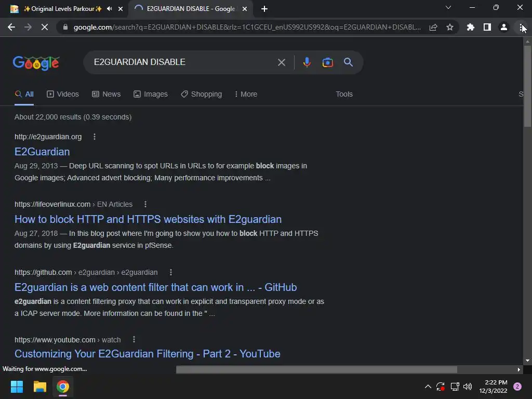The image size is (532, 399).
Task: Click the http://e2guardian.org URL text
Action: click(48, 137)
